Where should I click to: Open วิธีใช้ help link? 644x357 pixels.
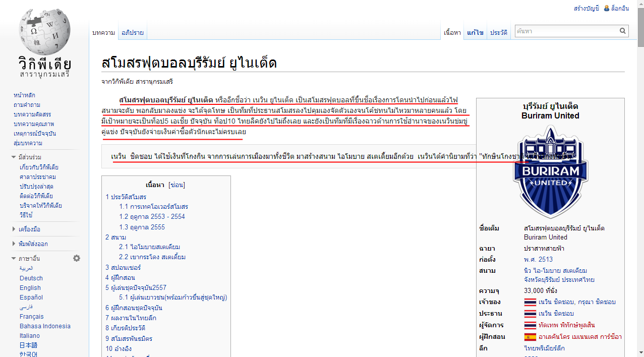(26, 215)
